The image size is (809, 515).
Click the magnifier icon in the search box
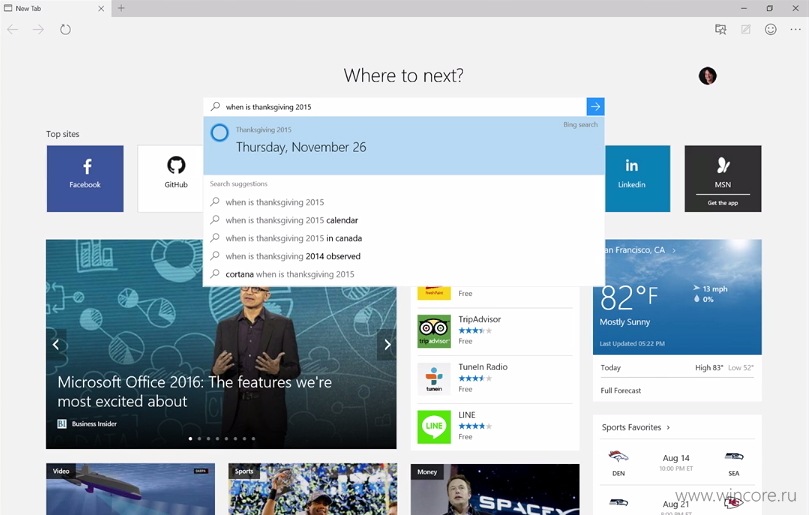click(x=215, y=106)
